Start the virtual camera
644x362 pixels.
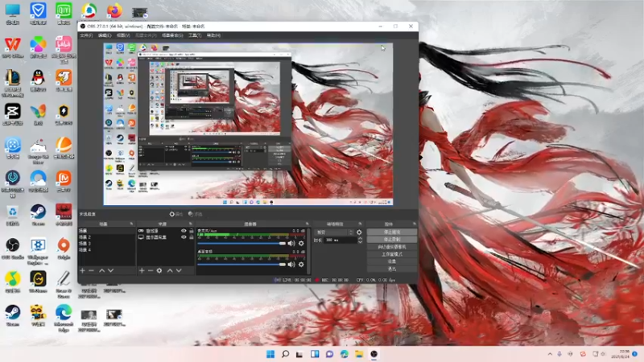click(x=392, y=247)
